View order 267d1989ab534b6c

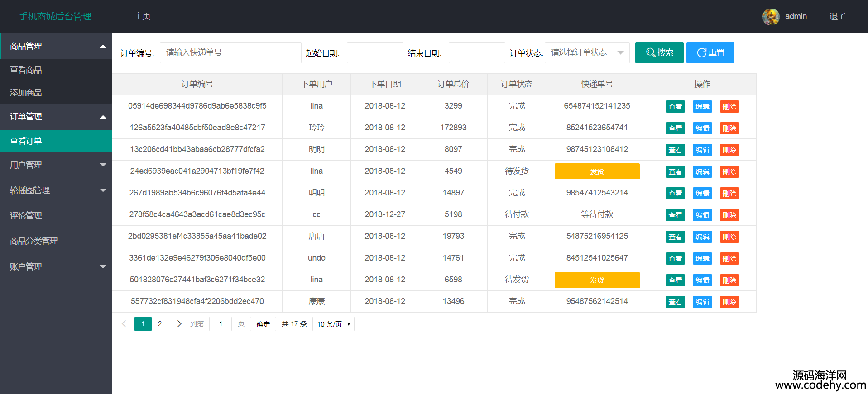[x=675, y=193]
